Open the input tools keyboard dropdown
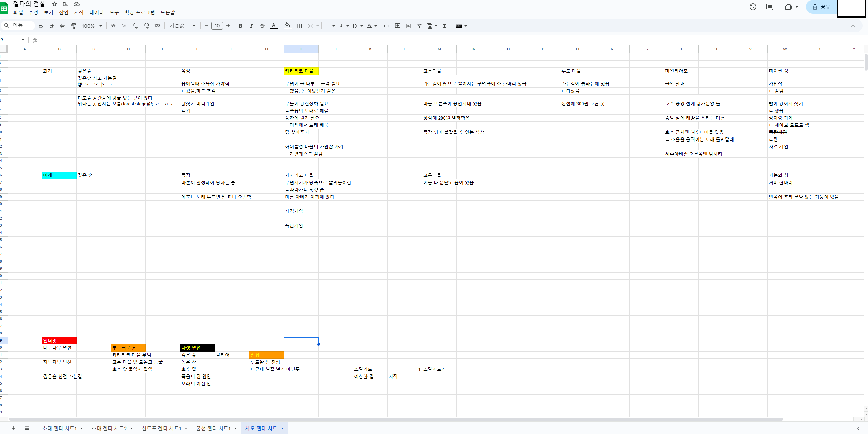The width and height of the screenshot is (868, 434). pyautogui.click(x=462, y=26)
